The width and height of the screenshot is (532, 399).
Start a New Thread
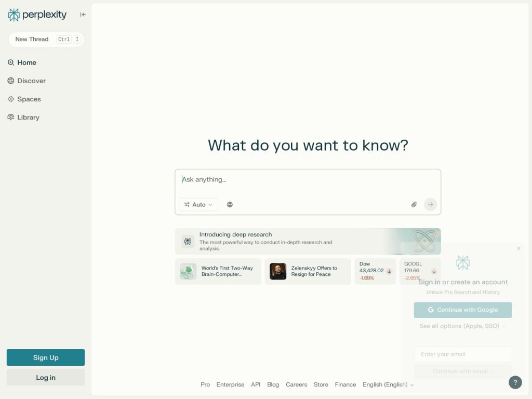[46, 39]
